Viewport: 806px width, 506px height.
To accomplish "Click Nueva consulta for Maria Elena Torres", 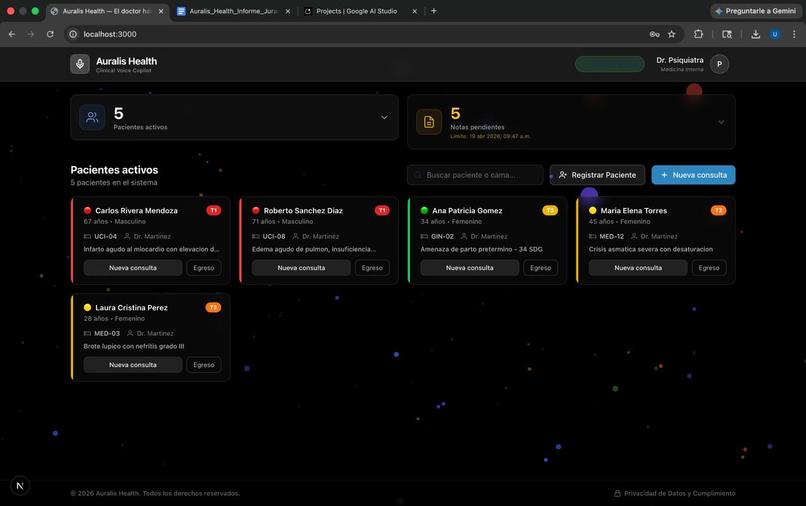I will click(x=638, y=268).
